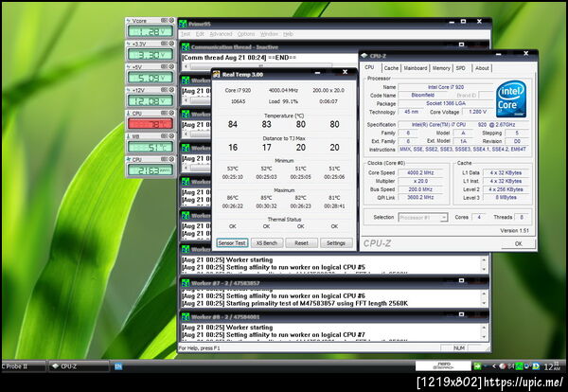Click the Nero Search bar on the taskbar

click(x=443, y=365)
